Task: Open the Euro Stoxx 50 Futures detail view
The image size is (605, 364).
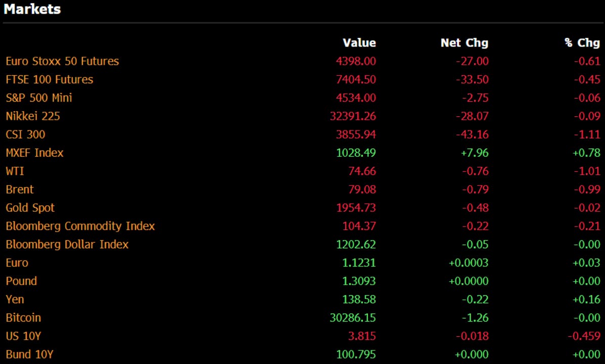Action: (62, 61)
